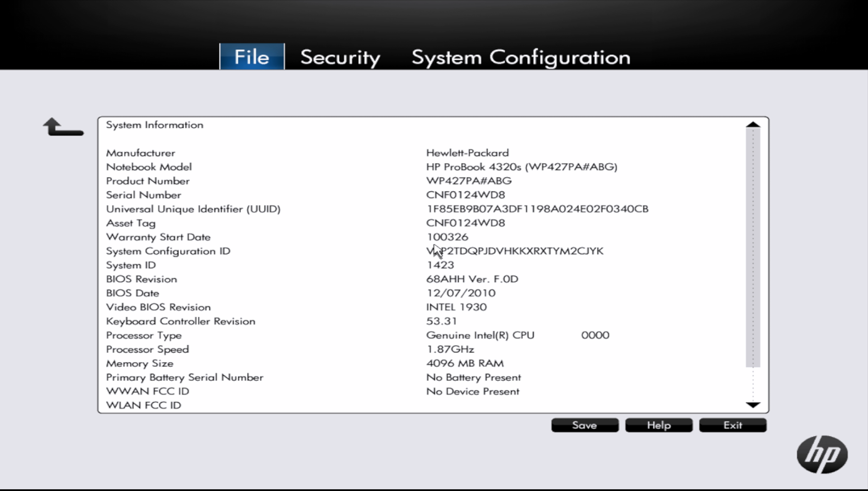Select the No Device Present value
The width and height of the screenshot is (868, 491).
(x=472, y=391)
